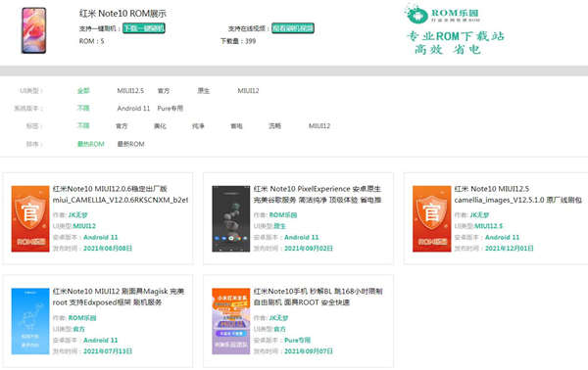This screenshot has width=588, height=370.
Task: Click the date 2021年12月01日
Action: click(510, 249)
